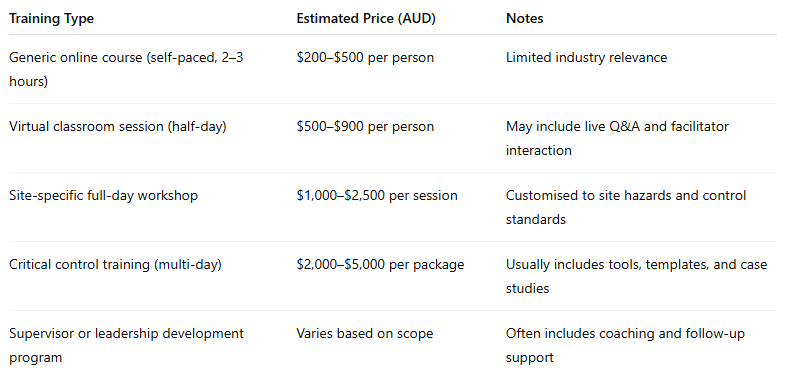The image size is (786, 377).
Task: Select the Generic online course cell
Action: click(126, 69)
